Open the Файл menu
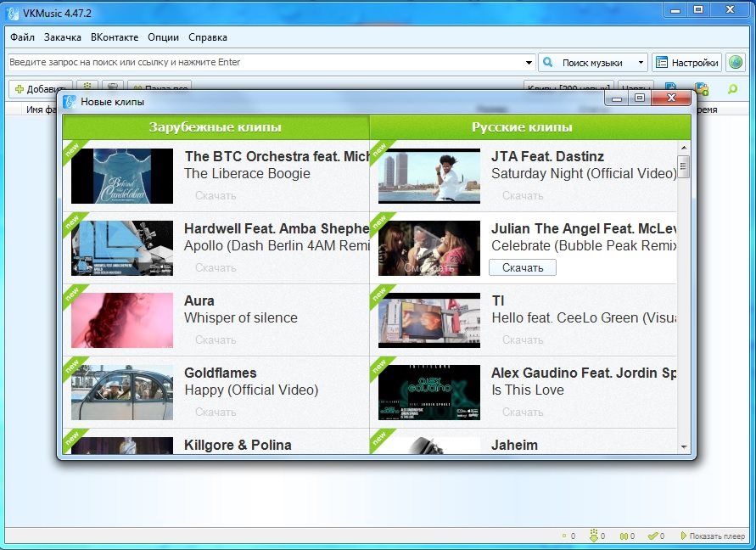756x550 pixels. point(23,37)
